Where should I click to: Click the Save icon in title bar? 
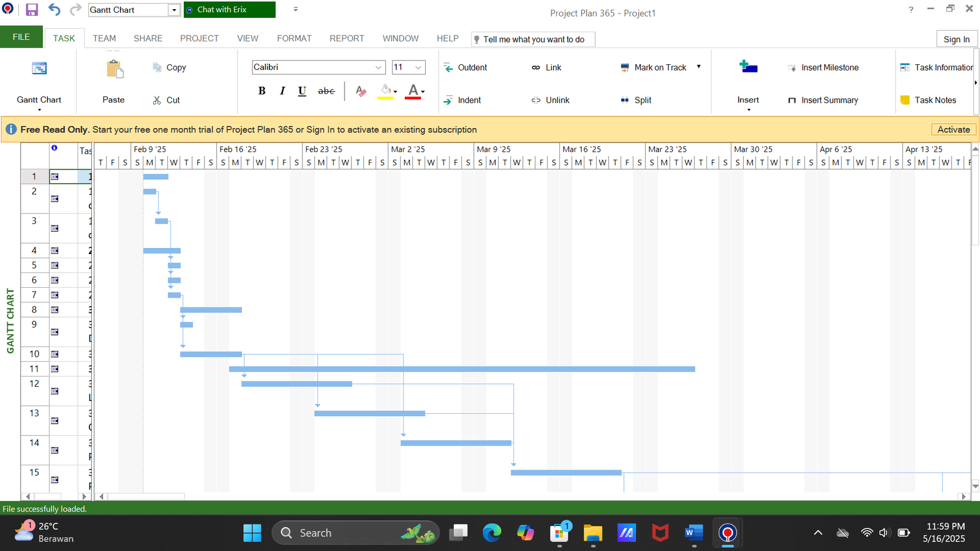[32, 10]
